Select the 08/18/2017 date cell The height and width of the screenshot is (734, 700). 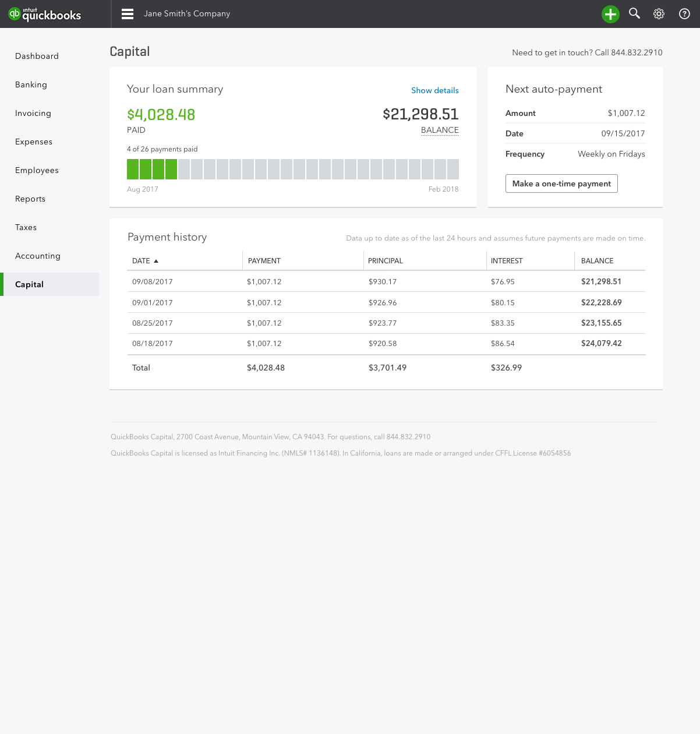tap(153, 343)
